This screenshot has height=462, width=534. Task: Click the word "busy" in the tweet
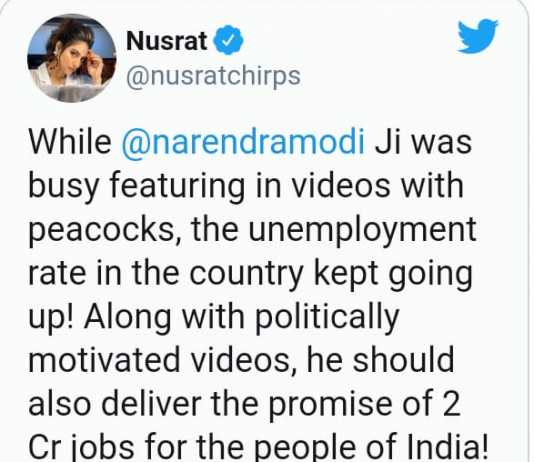pos(63,187)
